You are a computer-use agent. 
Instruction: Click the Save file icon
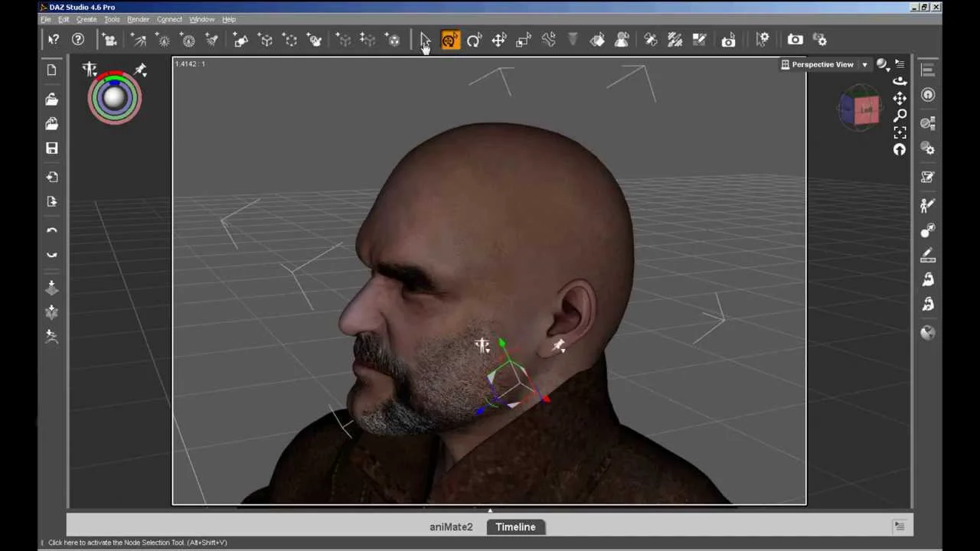(x=52, y=148)
